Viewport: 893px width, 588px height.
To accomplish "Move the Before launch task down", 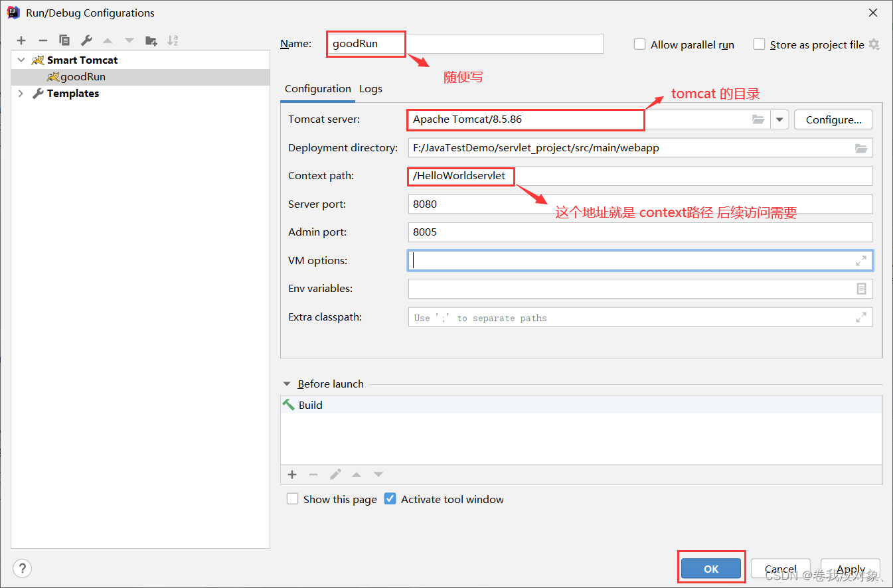I will pyautogui.click(x=378, y=475).
